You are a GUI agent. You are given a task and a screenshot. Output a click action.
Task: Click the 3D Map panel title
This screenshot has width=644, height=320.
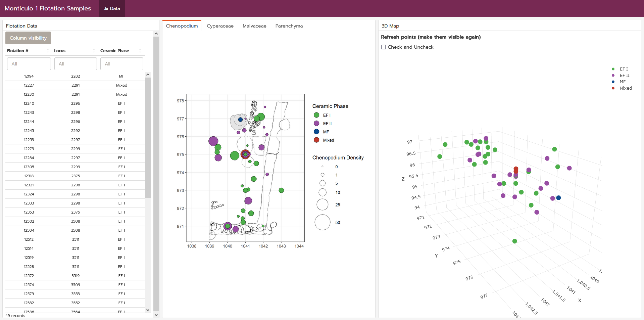390,26
